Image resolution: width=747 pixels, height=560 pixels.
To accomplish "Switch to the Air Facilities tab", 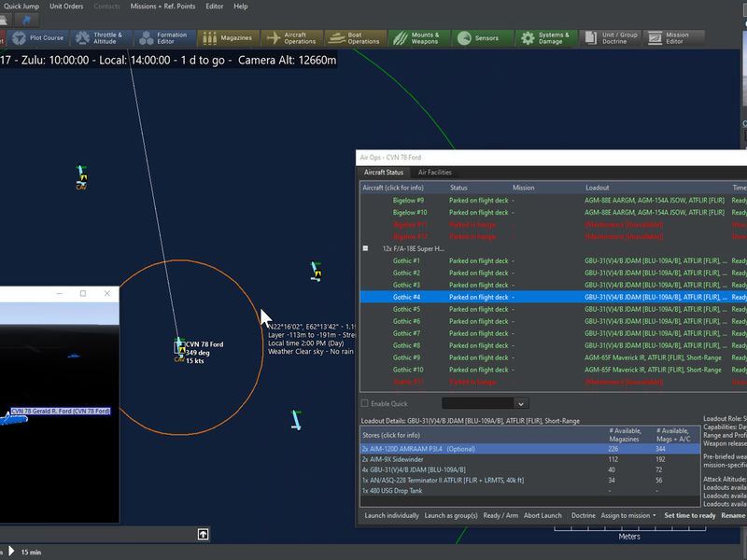I will (x=434, y=173).
